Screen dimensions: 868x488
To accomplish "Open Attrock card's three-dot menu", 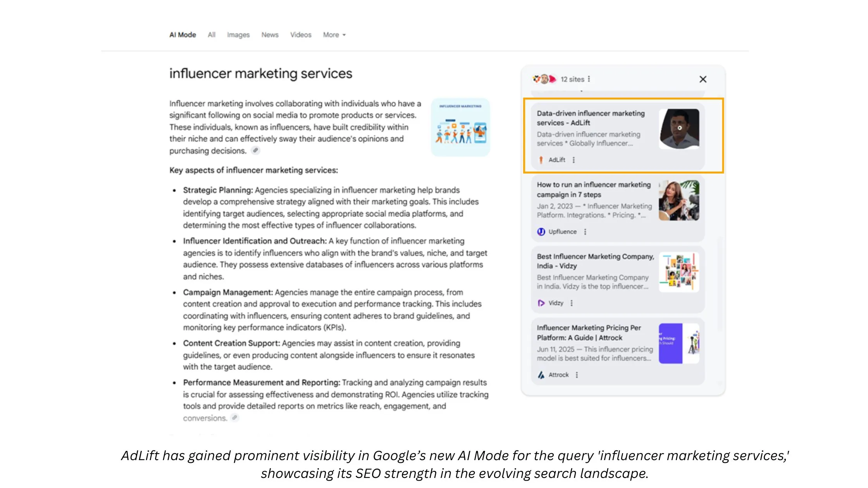I will [577, 375].
